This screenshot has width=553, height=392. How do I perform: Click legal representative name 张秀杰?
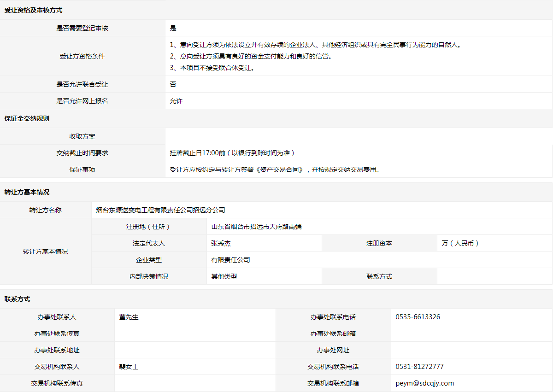[x=221, y=243]
